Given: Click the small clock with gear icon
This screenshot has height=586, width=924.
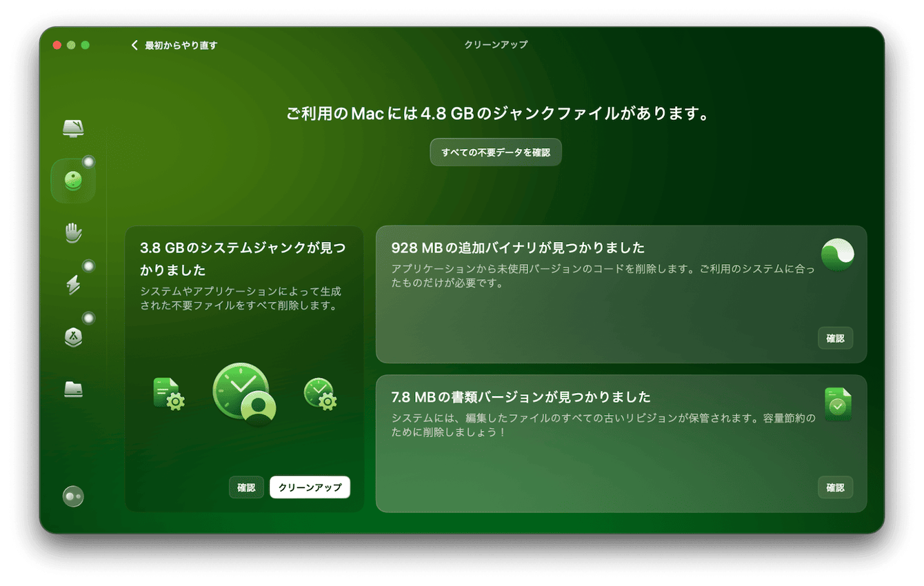Looking at the screenshot, I should 320,394.
